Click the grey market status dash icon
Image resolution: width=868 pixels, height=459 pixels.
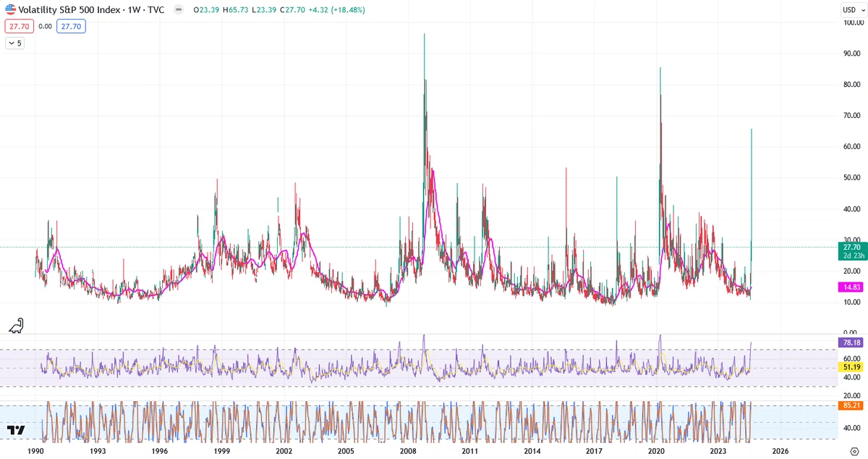click(x=178, y=10)
